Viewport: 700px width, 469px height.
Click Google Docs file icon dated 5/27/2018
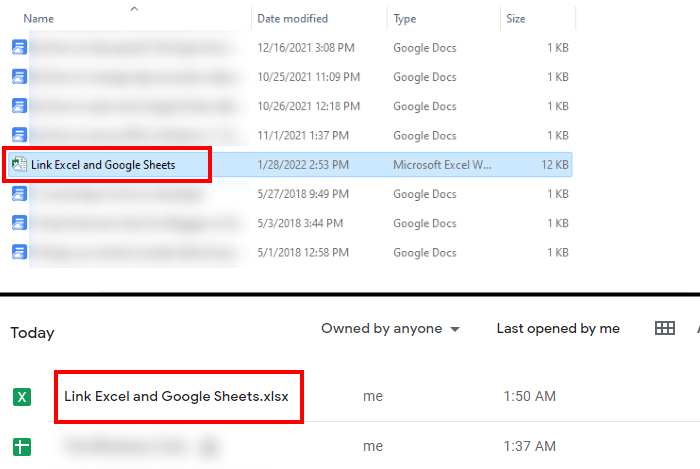point(19,194)
